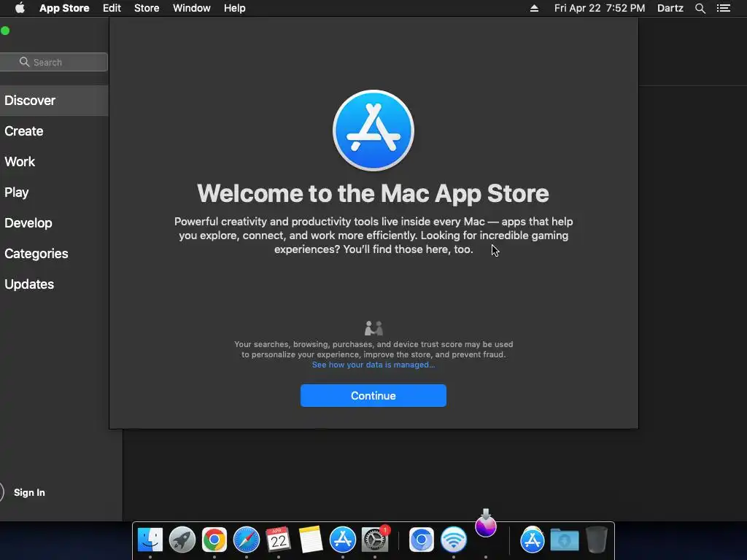Select Categories in the sidebar

(x=54, y=253)
